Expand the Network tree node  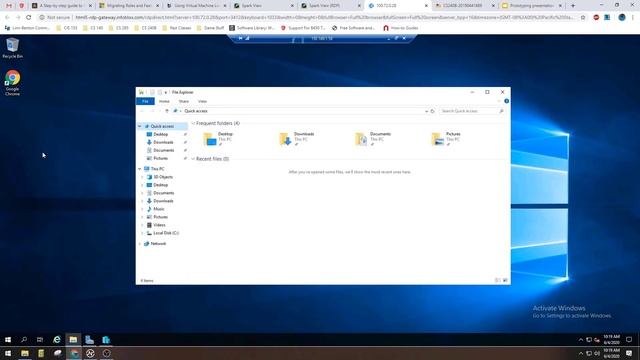click(140, 244)
